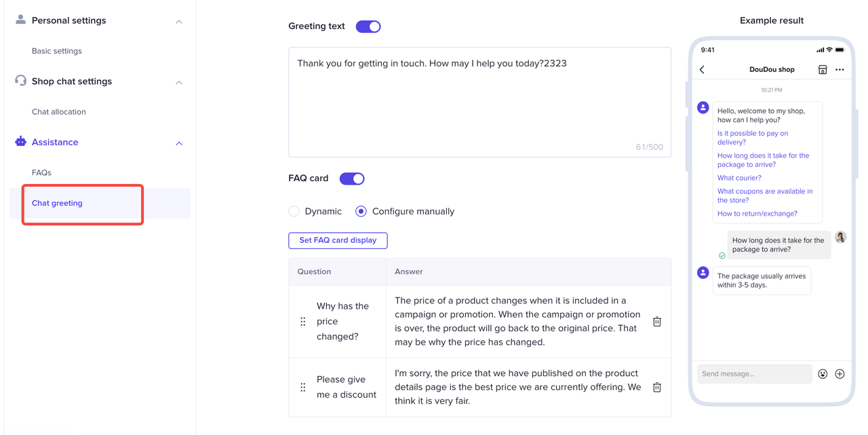Go to Chat allocation settings
Image resolution: width=868 pixels, height=435 pixels.
coord(59,112)
